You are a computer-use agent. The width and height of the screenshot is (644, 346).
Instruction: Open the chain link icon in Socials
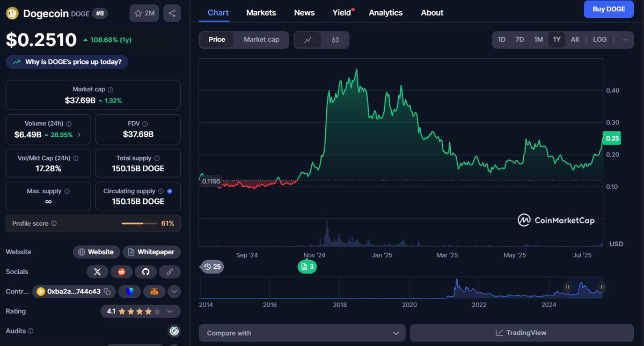point(170,272)
